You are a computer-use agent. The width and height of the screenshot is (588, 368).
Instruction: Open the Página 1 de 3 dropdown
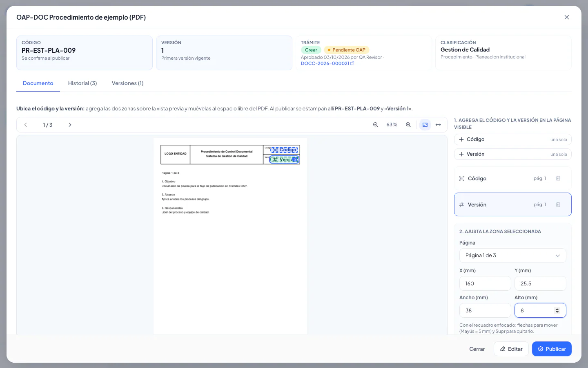512,256
